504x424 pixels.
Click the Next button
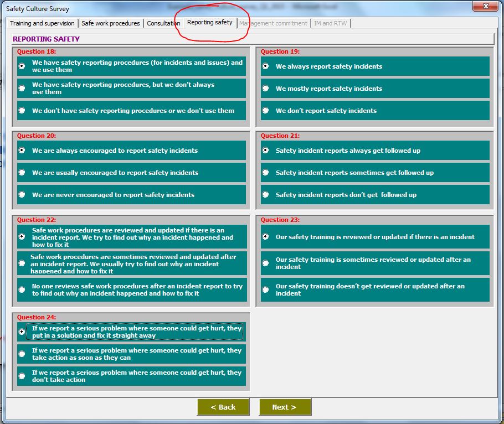point(285,407)
